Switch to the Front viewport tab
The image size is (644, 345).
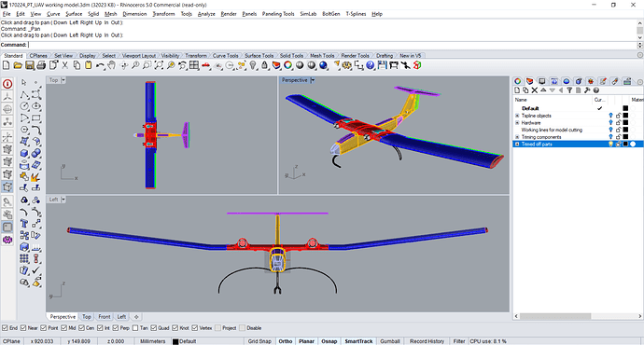click(x=105, y=317)
